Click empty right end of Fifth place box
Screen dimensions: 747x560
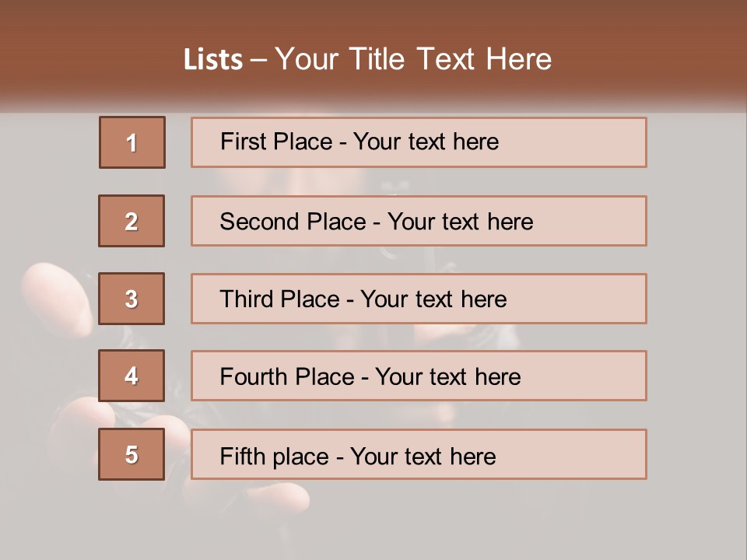coord(591,454)
